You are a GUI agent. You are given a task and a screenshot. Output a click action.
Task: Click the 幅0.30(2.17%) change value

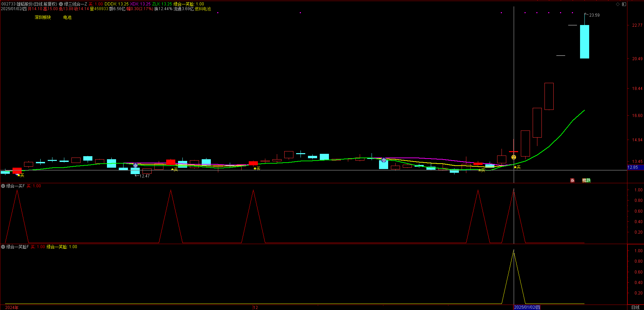point(140,9)
